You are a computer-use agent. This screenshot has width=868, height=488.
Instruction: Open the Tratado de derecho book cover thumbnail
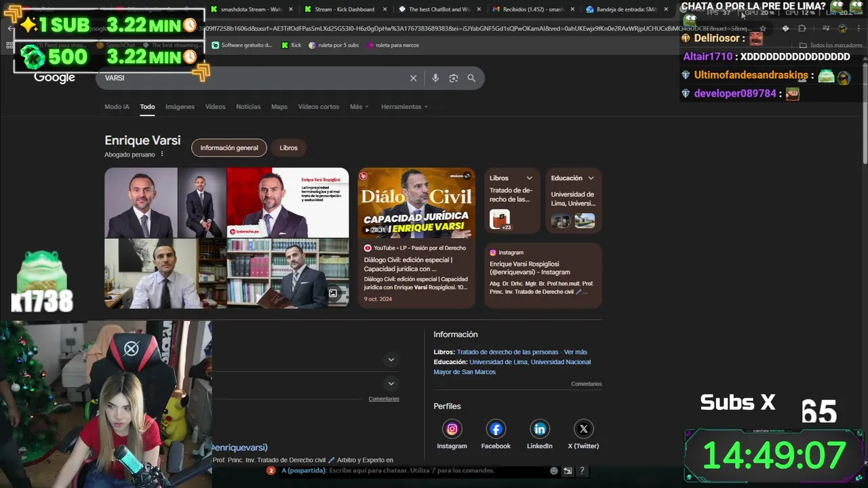coord(500,220)
